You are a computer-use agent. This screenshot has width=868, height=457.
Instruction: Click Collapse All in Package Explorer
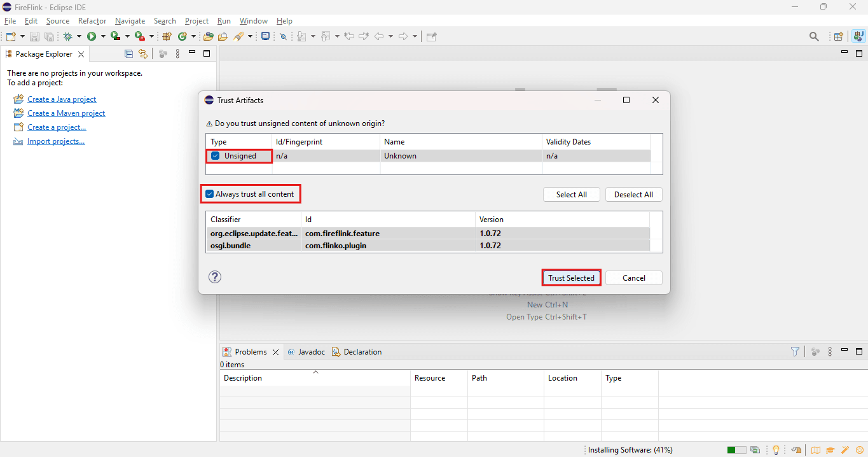[129, 54]
